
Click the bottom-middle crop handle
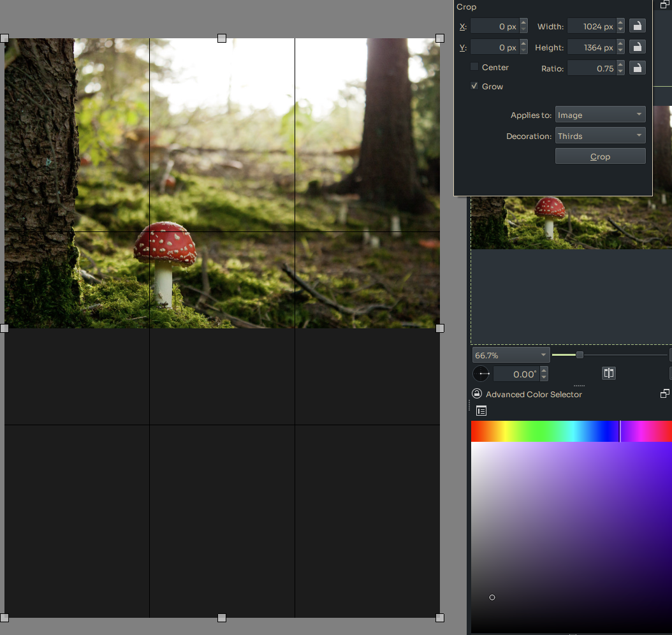click(222, 617)
